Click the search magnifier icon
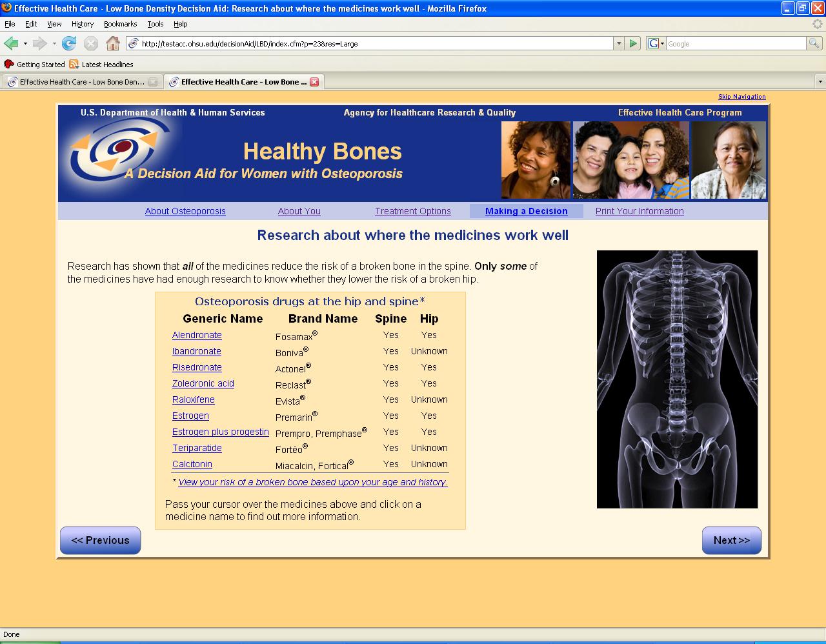This screenshot has width=826, height=644. point(814,43)
